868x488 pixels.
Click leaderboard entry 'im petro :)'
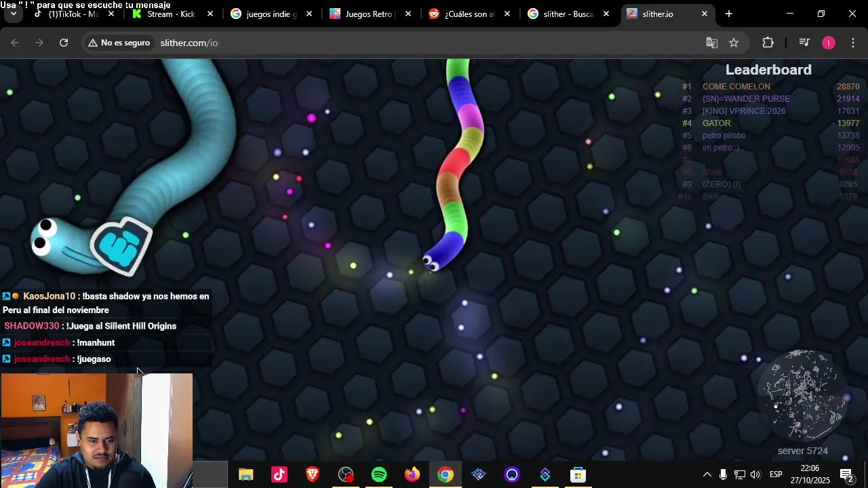(721, 148)
